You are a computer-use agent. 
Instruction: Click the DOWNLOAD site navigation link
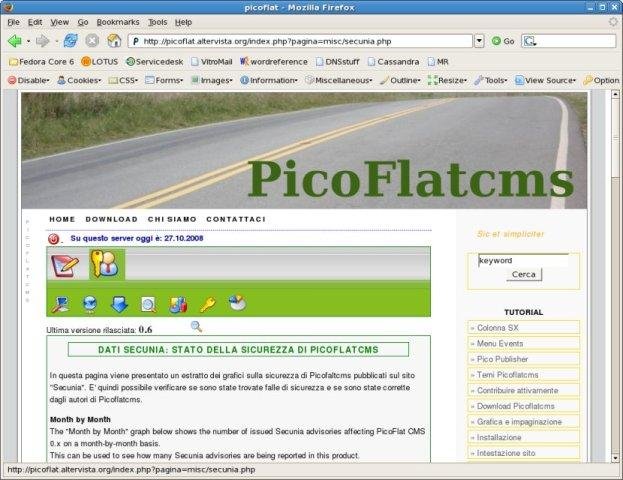[112, 219]
